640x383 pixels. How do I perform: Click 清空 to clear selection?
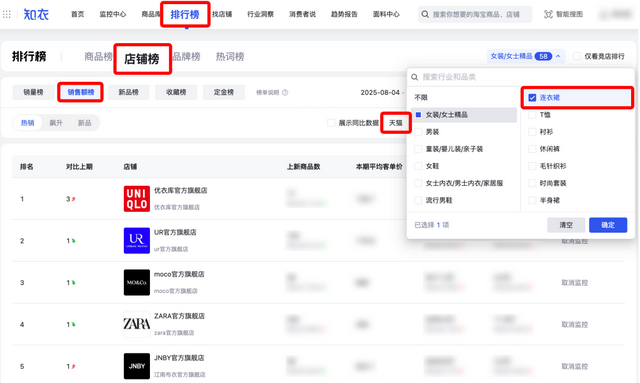(x=566, y=225)
